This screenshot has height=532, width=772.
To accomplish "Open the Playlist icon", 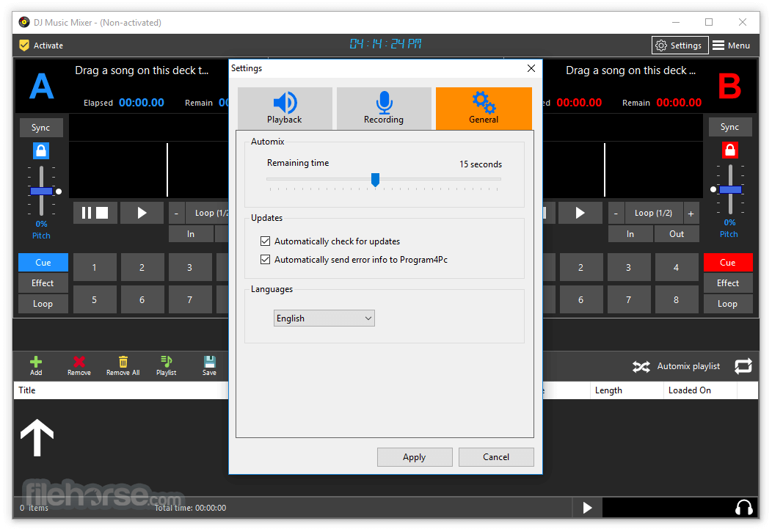I will (167, 365).
